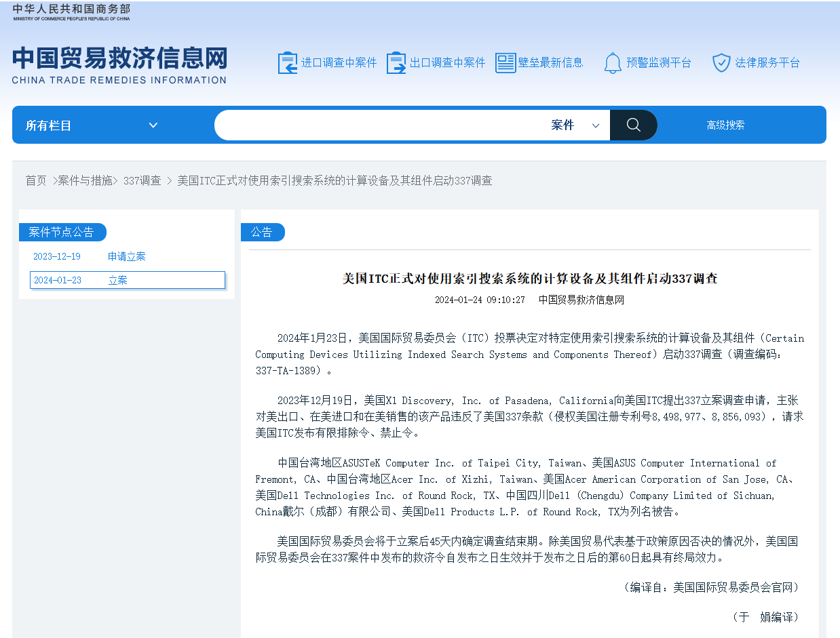Expand the 所有栏目 dropdown
The image size is (840, 638).
[x=92, y=125]
